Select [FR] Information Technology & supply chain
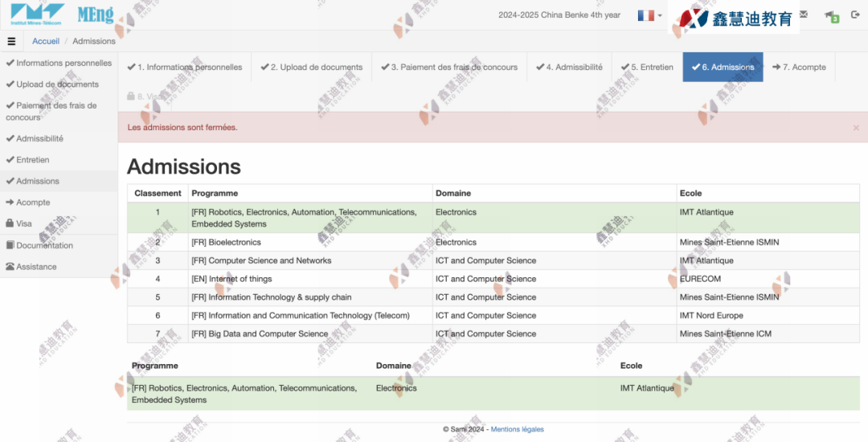This screenshot has height=442, width=868. [310, 297]
